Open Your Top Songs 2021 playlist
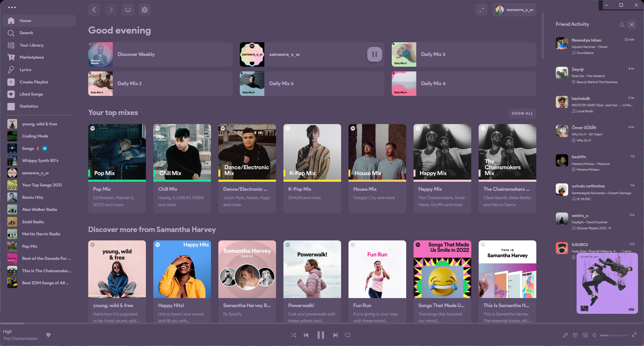 point(39,185)
